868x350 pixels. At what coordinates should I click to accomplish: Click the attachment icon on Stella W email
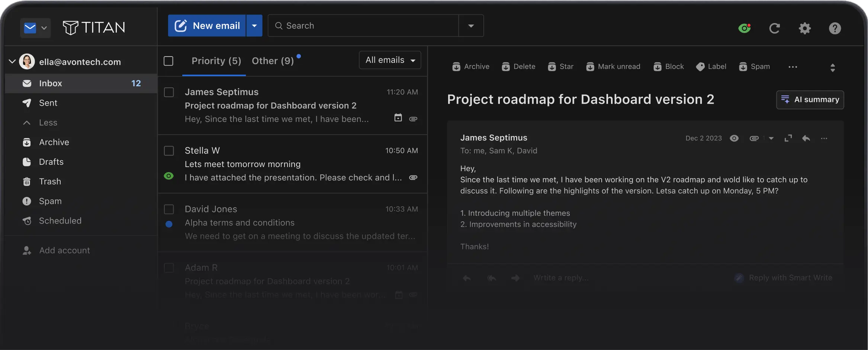[x=413, y=178]
